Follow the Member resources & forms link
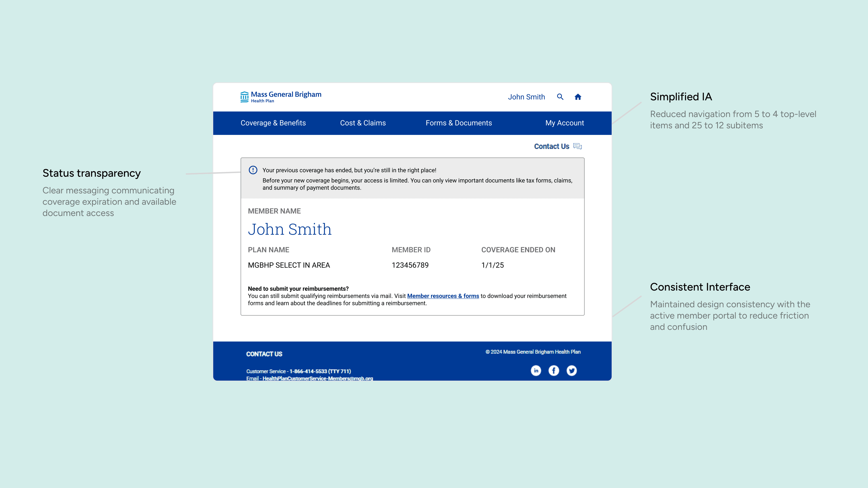Image resolution: width=868 pixels, height=488 pixels. pyautogui.click(x=443, y=296)
